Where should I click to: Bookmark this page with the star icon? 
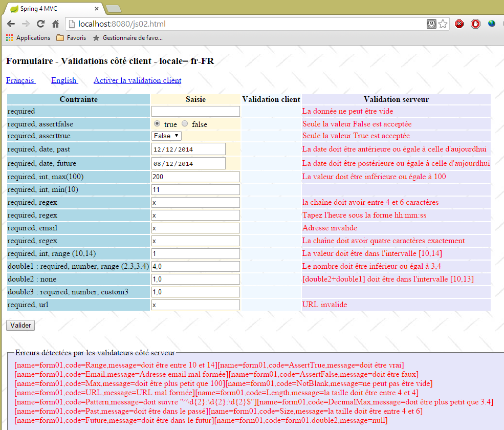(443, 24)
